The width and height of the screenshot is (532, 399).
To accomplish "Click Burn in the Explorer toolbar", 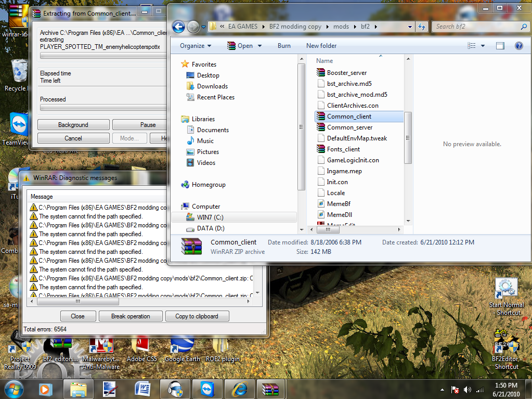I will [x=284, y=46].
